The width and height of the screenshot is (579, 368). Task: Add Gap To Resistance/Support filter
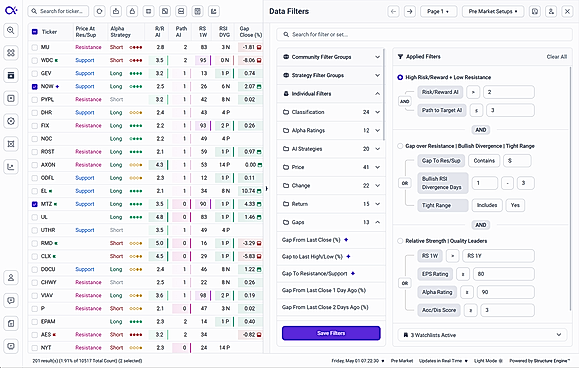tap(353, 274)
